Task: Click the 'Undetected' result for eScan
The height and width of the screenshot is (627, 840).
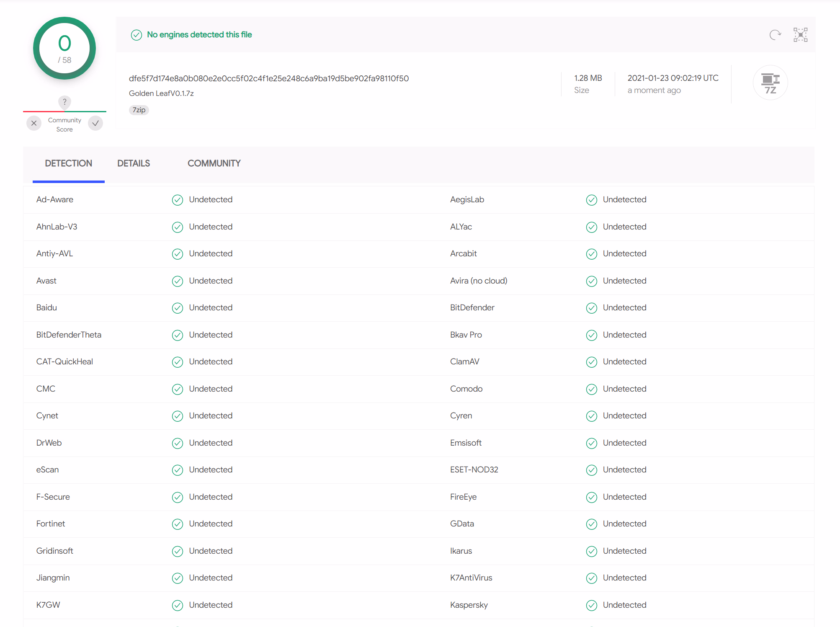Action: 211,470
